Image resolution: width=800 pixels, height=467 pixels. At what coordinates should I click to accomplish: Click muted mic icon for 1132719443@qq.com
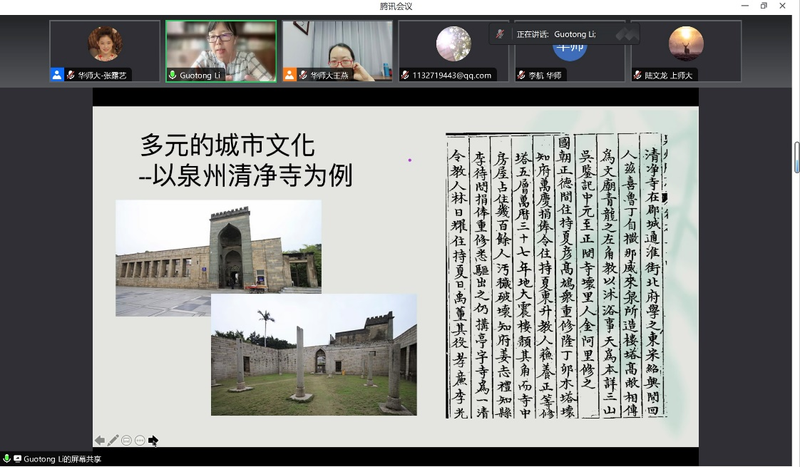click(x=405, y=75)
